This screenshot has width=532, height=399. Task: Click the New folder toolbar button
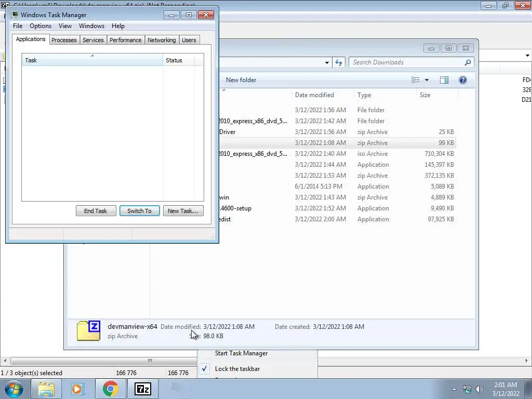click(x=241, y=80)
